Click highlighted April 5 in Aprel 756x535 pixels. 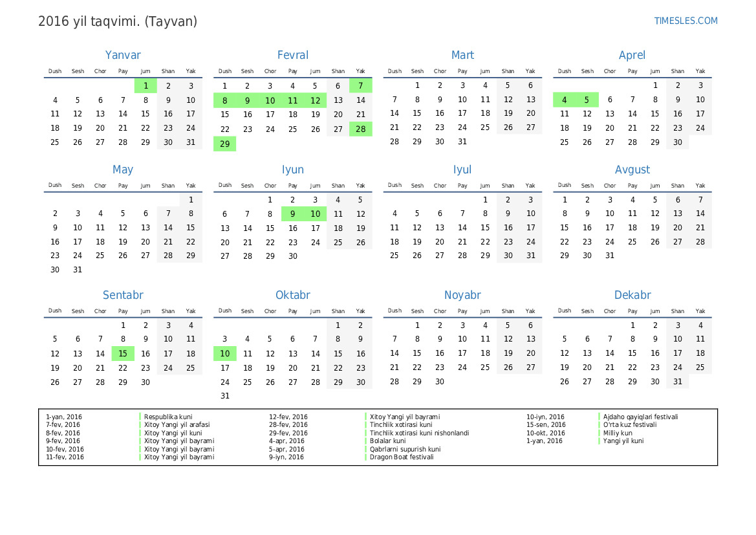click(x=587, y=100)
